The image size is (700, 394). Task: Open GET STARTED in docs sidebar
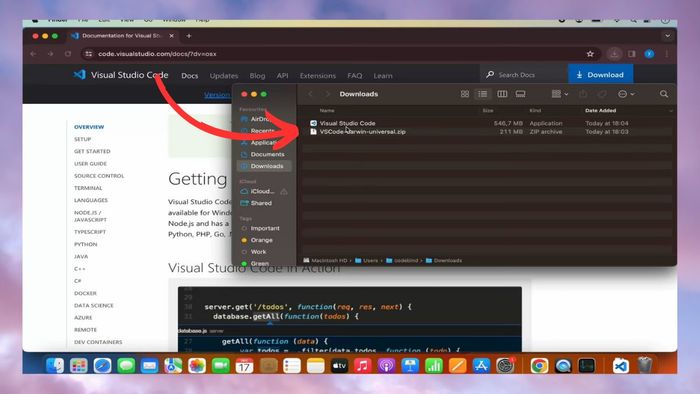coord(92,151)
